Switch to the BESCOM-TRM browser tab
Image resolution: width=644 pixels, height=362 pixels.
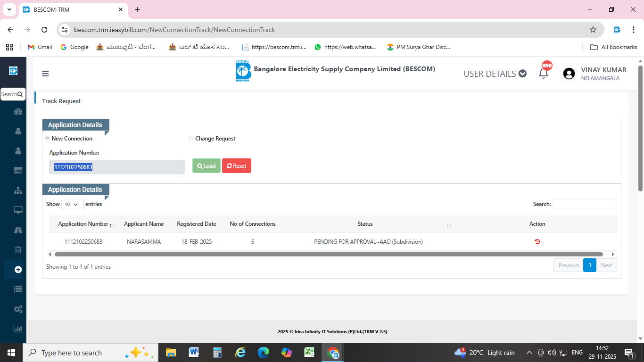[74, 9]
